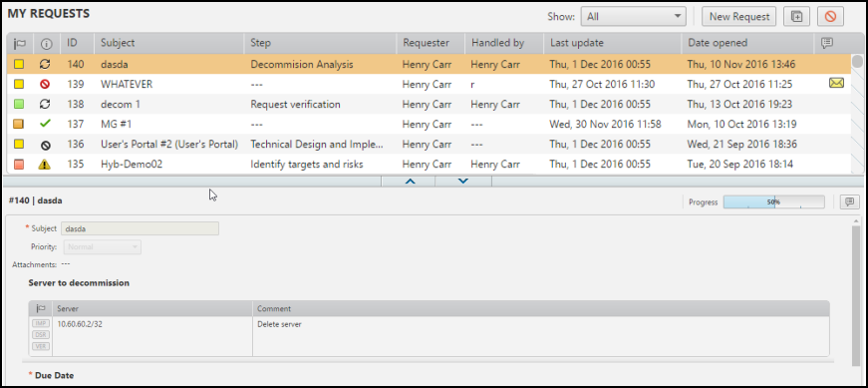Click the Server column header
This screenshot has height=388, width=868.
pos(152,309)
